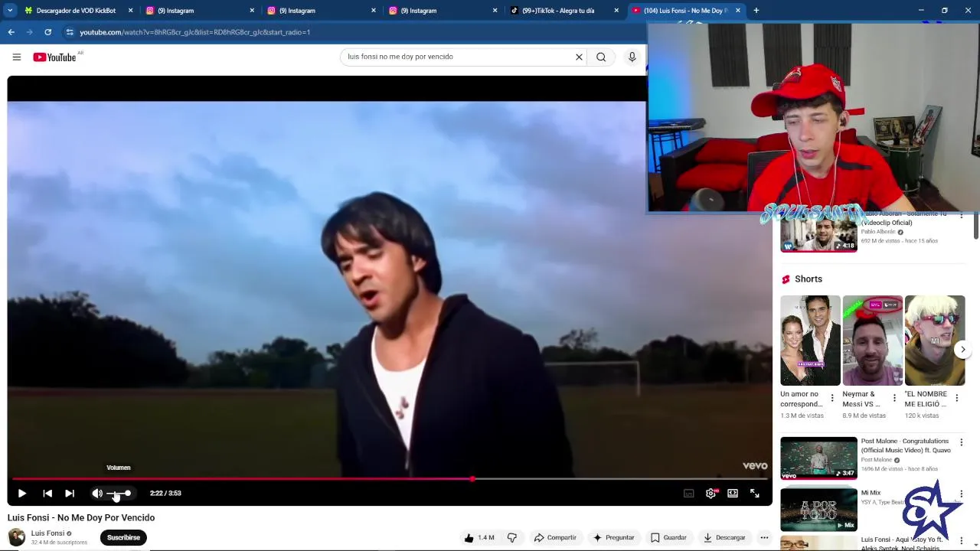Click '1.3 M de vistas' text
980x551 pixels.
coord(802,416)
